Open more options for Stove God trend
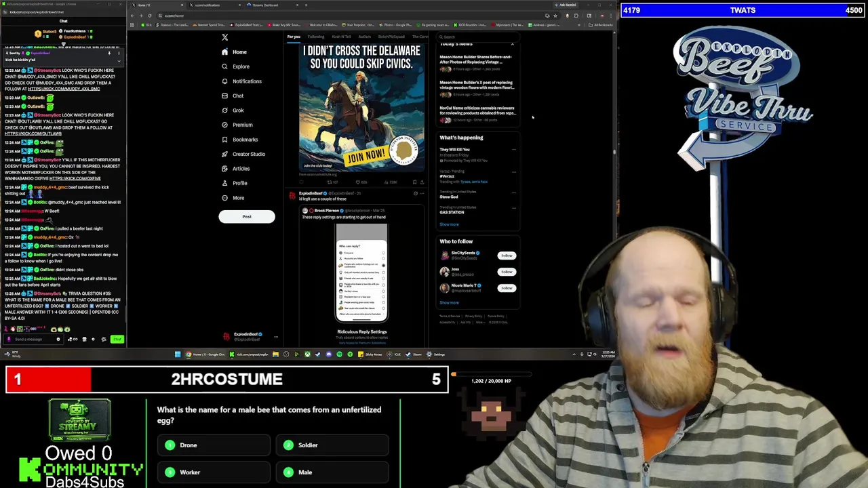The width and height of the screenshot is (868, 488). pos(514,192)
